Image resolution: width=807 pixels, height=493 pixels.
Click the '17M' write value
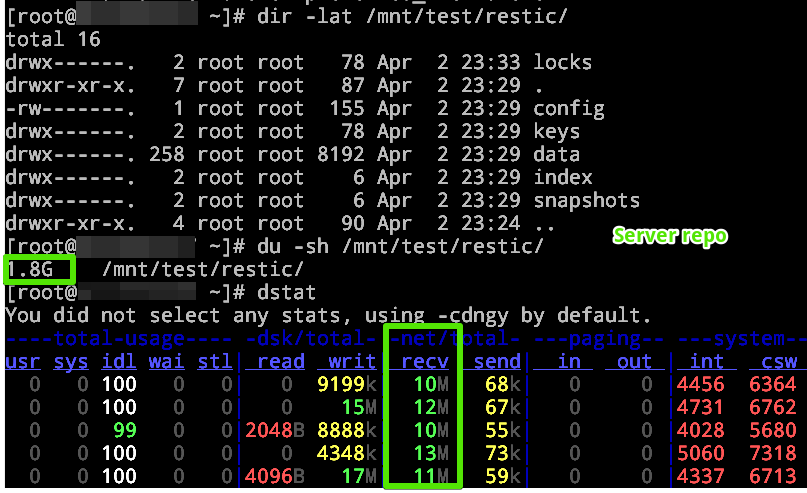click(x=359, y=477)
